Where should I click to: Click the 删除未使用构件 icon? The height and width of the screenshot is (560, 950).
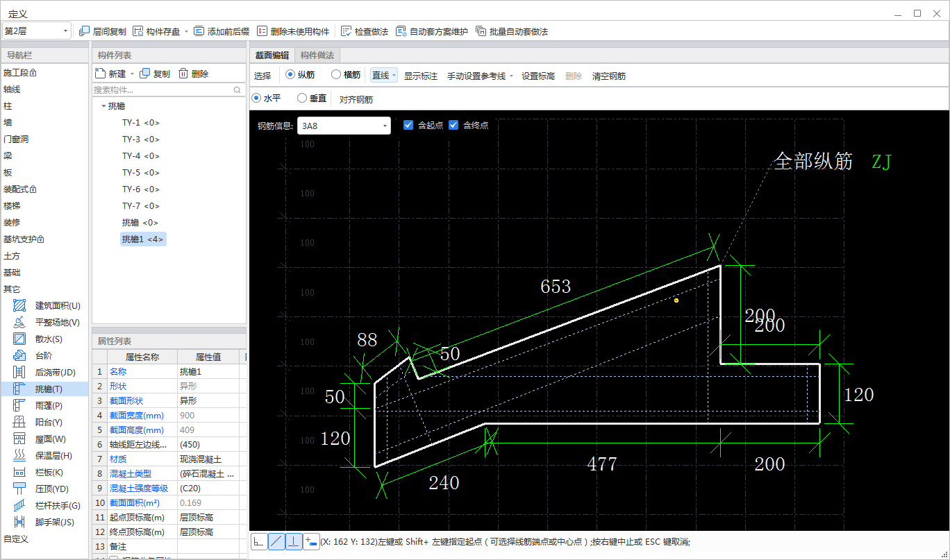point(262,31)
